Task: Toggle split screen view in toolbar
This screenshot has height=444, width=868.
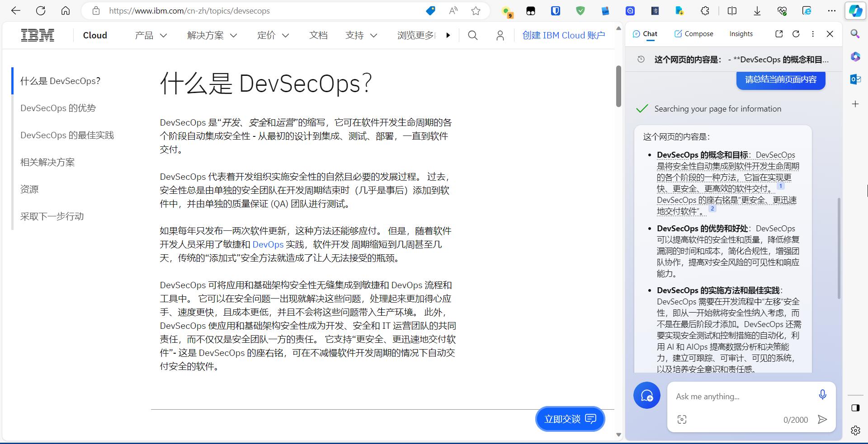Action: [732, 11]
